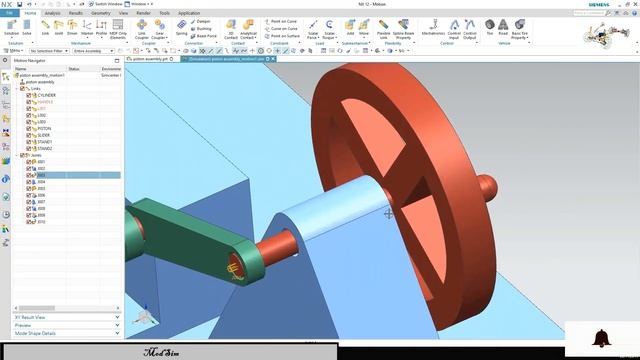This screenshot has height=360, width=640.
Task: Click the Solve icon
Action: [27, 27]
